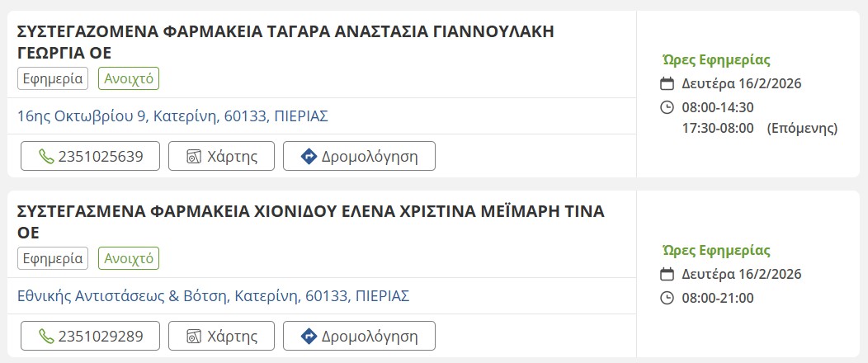This screenshot has width=868, height=363.
Task: Click map icon in first pharmacy's Χάρτης button
Action: (x=194, y=156)
